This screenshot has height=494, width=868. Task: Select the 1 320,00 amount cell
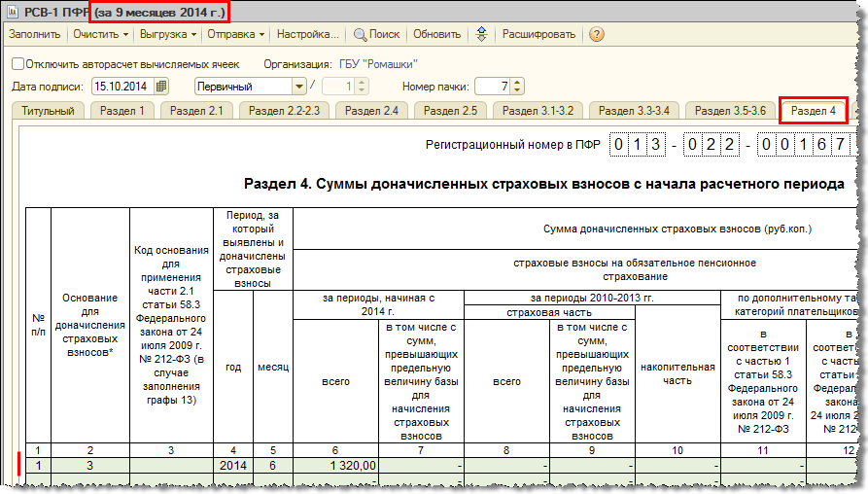point(335,466)
